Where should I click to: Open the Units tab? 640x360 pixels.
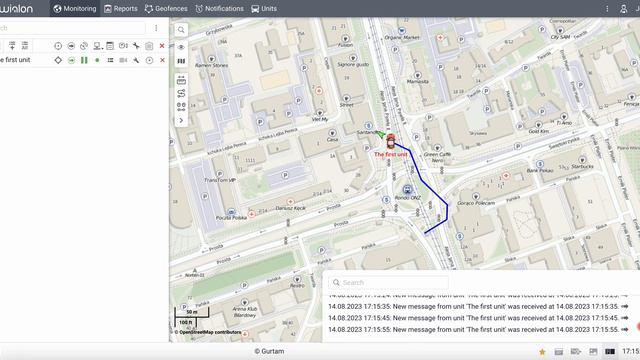click(x=264, y=9)
